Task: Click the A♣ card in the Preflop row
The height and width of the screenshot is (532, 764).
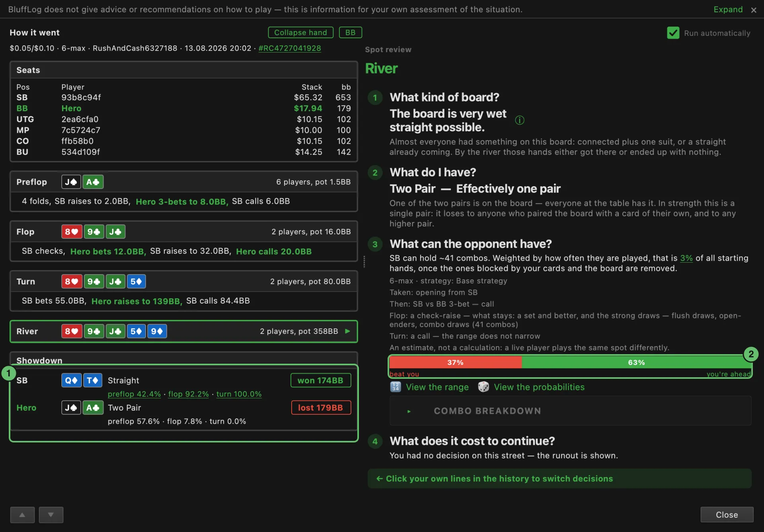Action: (x=93, y=182)
